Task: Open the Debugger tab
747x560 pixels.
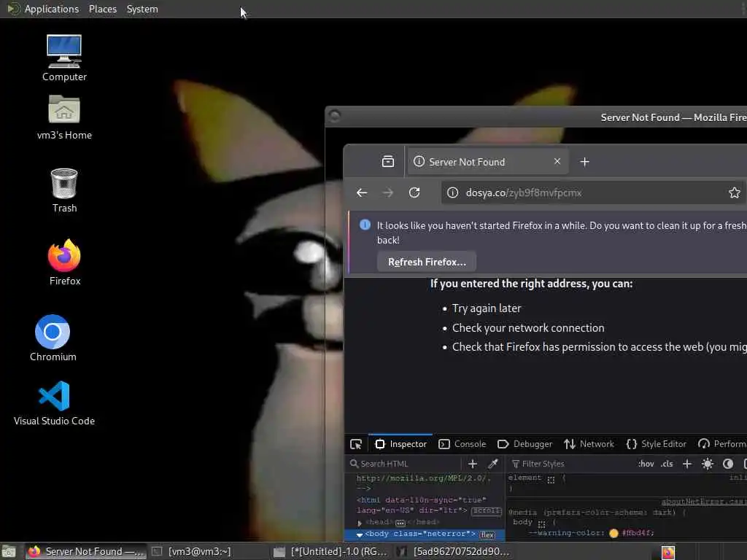Action: (x=525, y=444)
